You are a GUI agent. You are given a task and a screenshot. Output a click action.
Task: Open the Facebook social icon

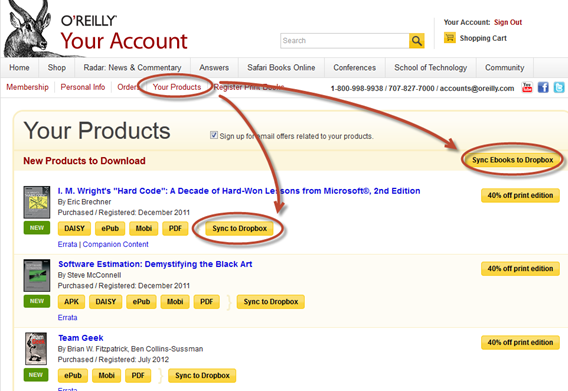coord(543,87)
